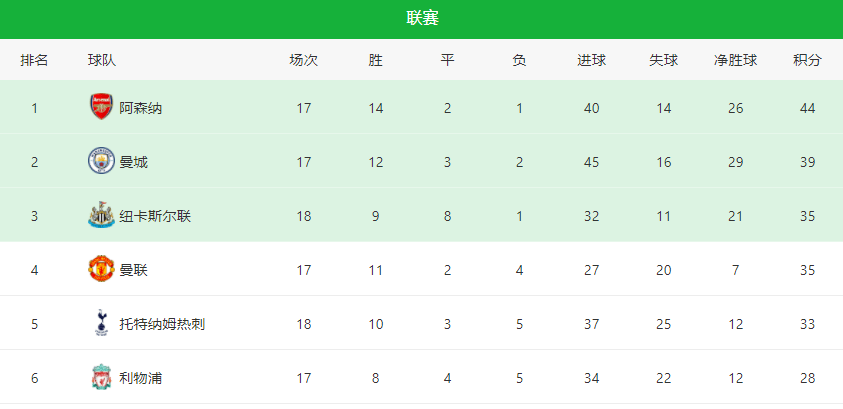
Task: Open the 托特纳姆热刺 team link
Action: (162, 324)
